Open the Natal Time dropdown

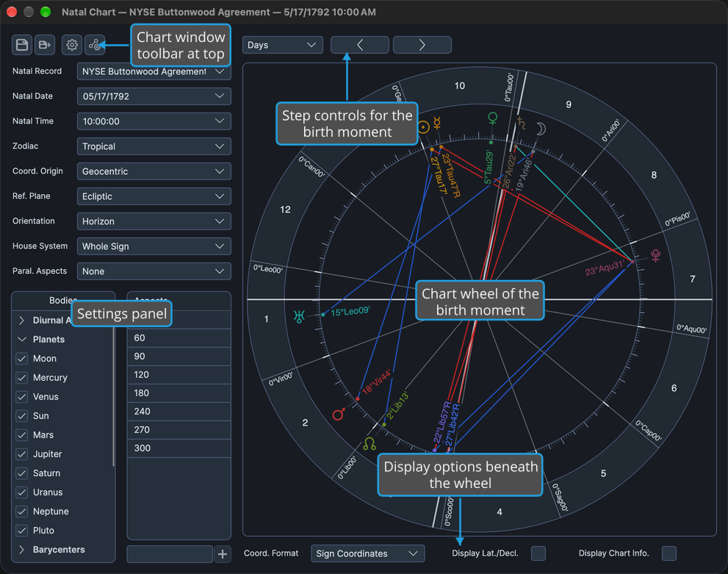tap(154, 121)
